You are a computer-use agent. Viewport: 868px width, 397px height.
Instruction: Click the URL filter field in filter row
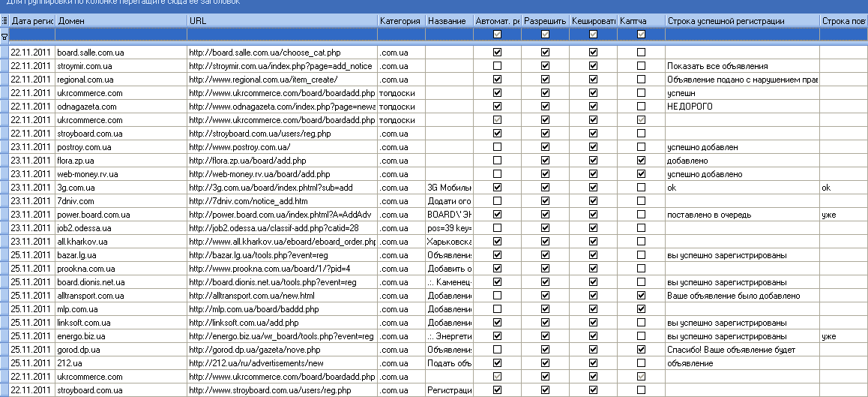[283, 35]
